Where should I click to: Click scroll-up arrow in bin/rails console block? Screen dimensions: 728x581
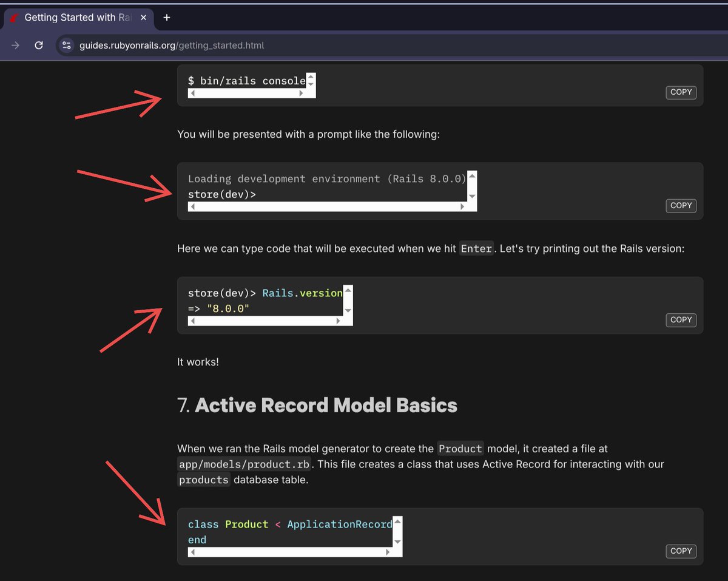tap(311, 76)
